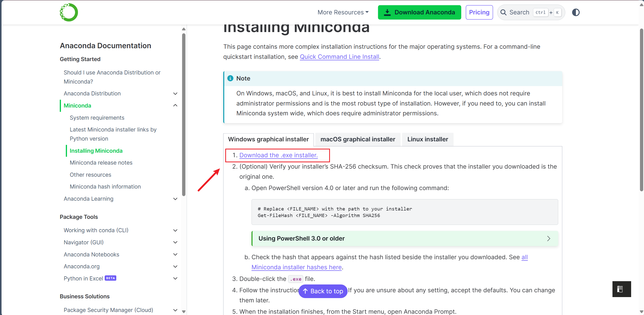Expand the Python in Excel chevron
Image resolution: width=644 pixels, height=315 pixels.
pyautogui.click(x=175, y=278)
